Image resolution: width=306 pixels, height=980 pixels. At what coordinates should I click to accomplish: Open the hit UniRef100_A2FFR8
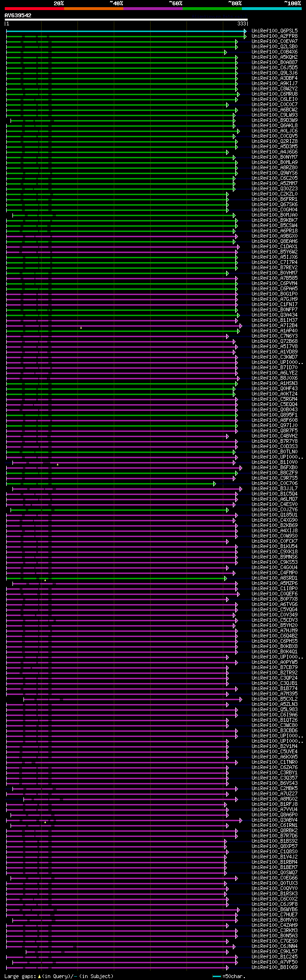(274, 36)
